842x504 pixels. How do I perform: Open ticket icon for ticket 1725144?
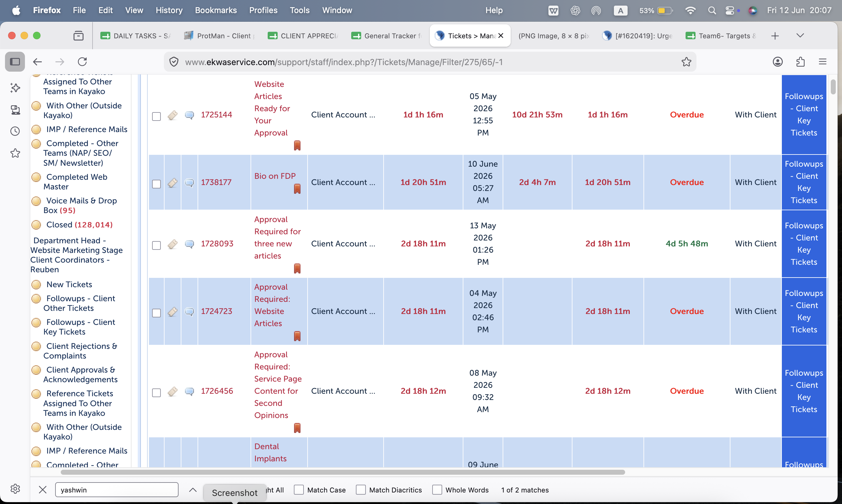[173, 115]
